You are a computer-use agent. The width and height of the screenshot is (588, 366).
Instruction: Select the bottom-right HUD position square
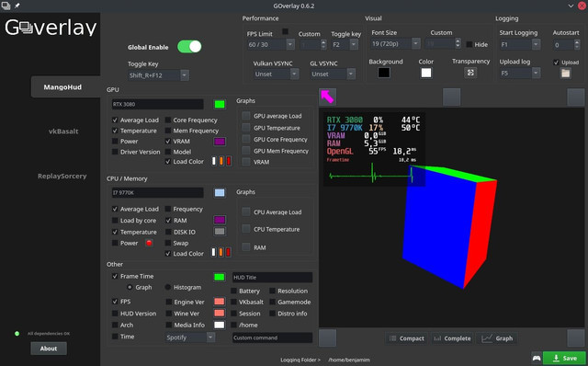click(x=576, y=337)
